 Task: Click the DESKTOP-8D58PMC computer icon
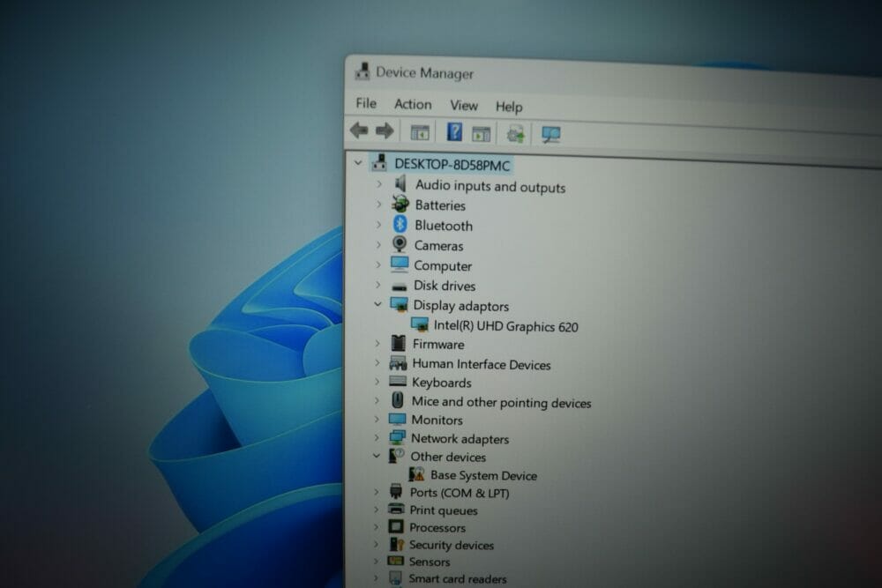point(379,162)
